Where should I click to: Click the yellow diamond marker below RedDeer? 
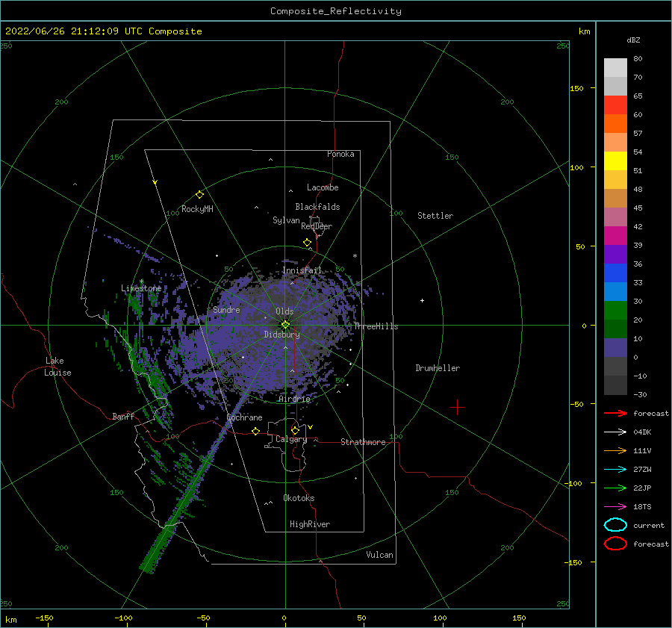[x=308, y=243]
